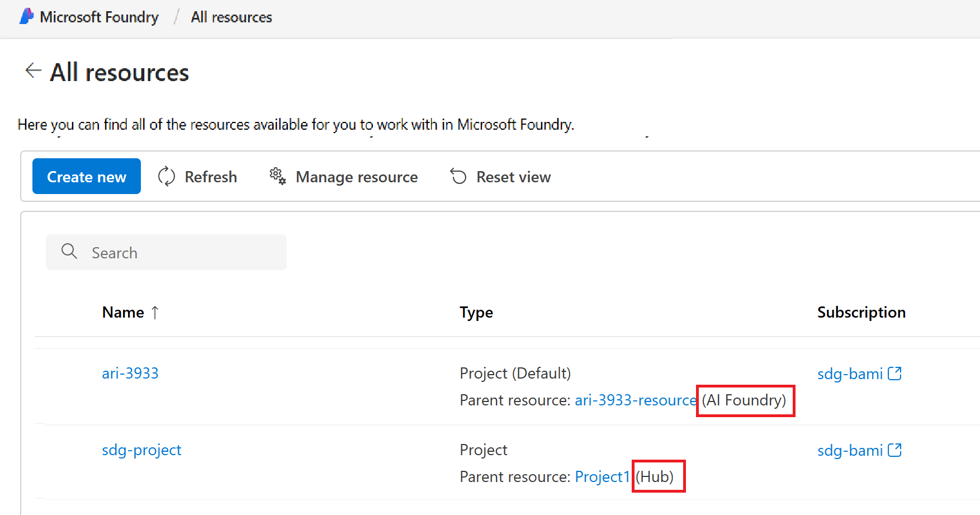Reverse sorting by clicking Name ascending indicator
Image resolution: width=980 pixels, height=515 pixels.
pos(155,312)
